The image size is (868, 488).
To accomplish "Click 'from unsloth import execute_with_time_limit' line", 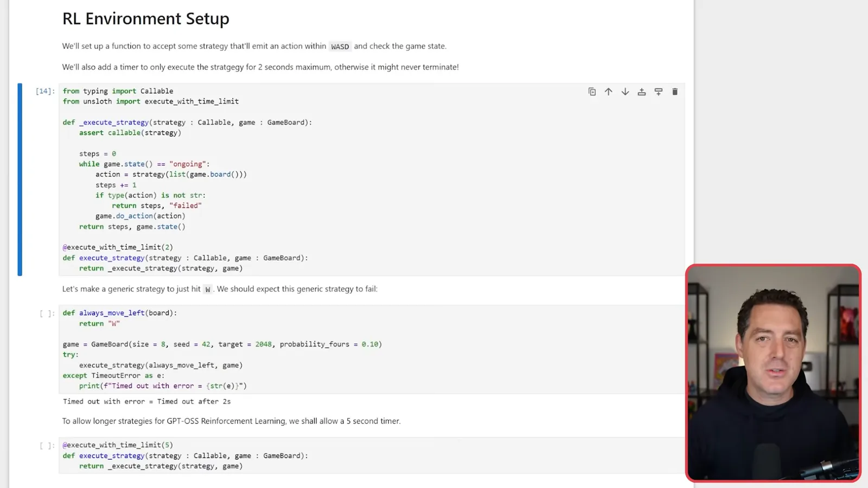I will (x=150, y=101).
